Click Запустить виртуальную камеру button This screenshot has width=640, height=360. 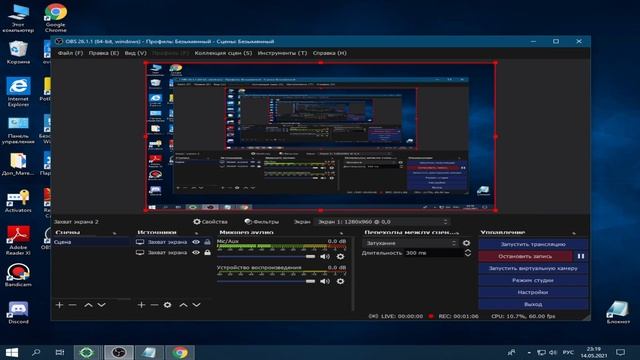[x=533, y=268]
